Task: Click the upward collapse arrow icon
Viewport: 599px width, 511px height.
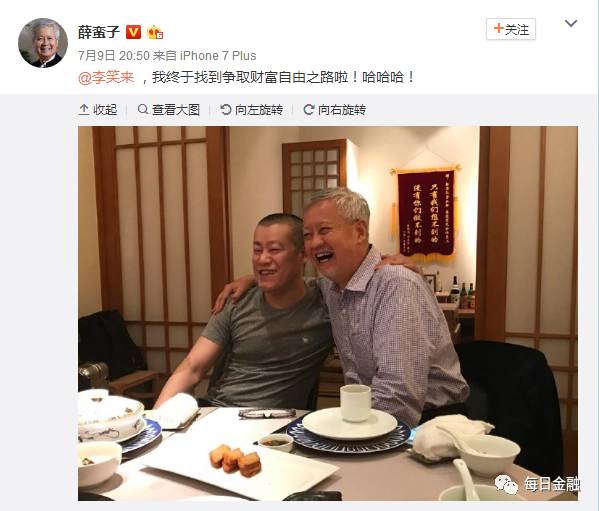Action: (x=84, y=110)
